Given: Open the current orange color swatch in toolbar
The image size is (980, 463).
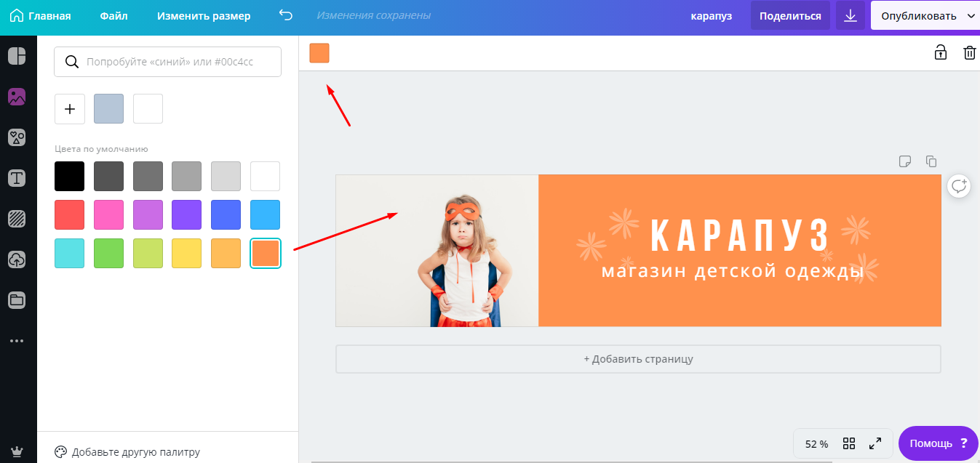Looking at the screenshot, I should 319,53.
